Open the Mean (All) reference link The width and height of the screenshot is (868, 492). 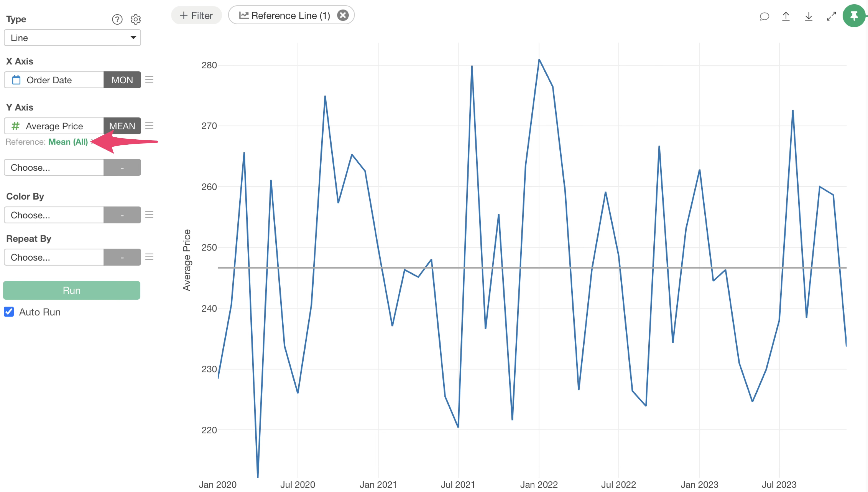point(68,142)
